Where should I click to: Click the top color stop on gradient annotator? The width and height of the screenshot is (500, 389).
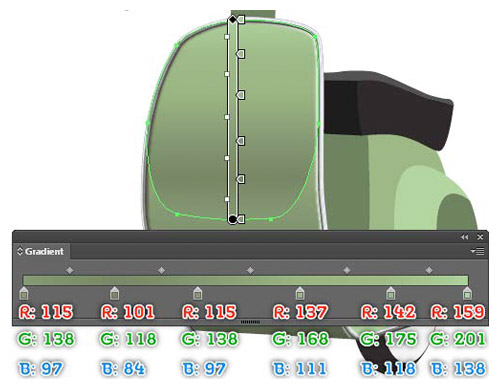(x=241, y=19)
